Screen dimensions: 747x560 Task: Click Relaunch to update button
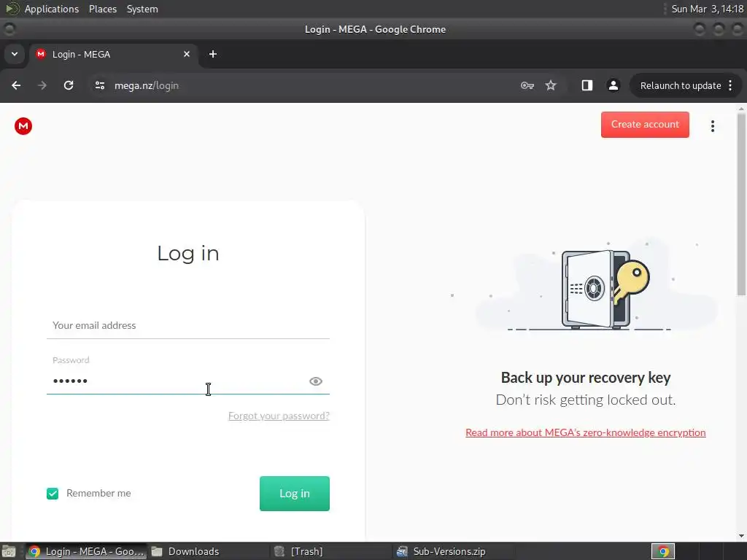681,86
